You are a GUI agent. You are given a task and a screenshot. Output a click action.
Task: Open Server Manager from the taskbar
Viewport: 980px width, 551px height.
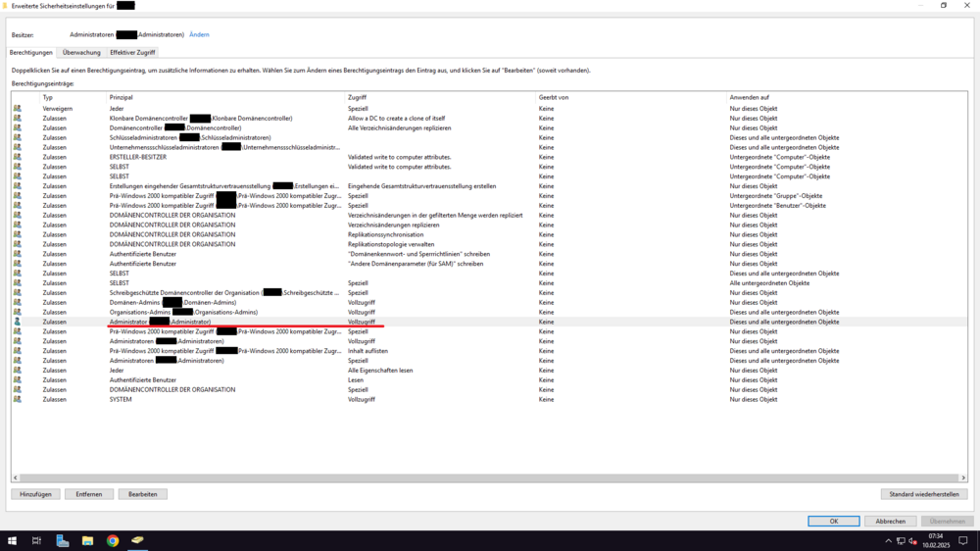pos(62,540)
